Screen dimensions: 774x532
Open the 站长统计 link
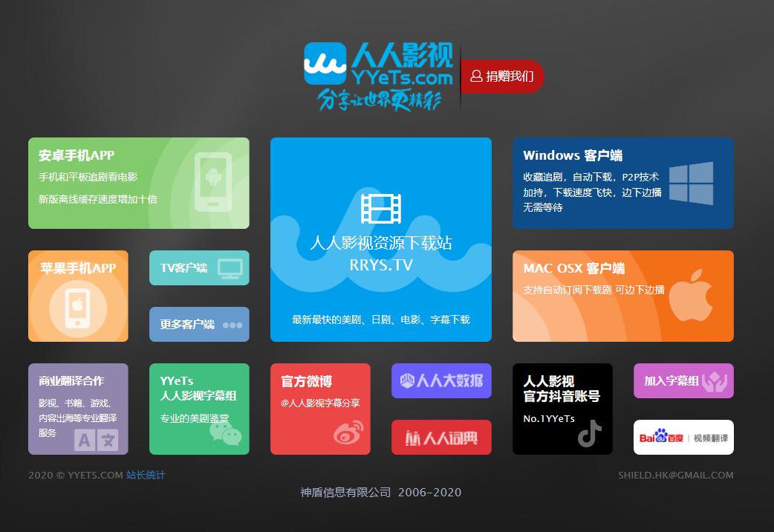click(146, 476)
